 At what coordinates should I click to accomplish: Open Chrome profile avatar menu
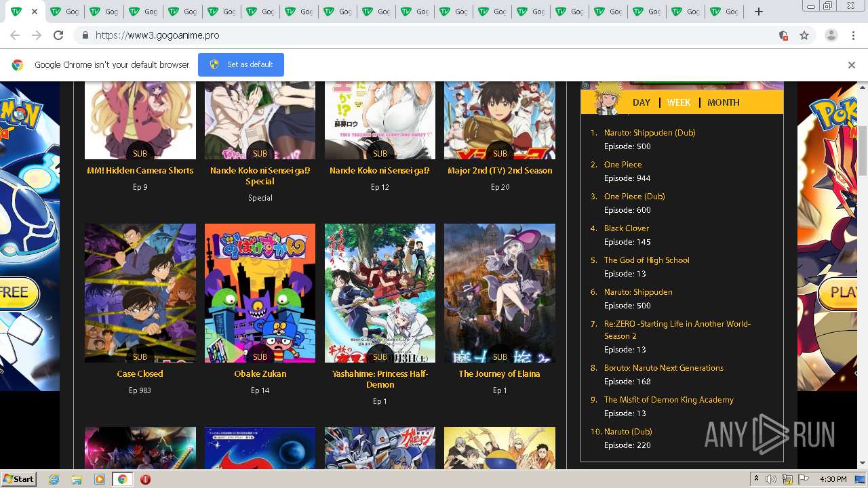[x=831, y=35]
